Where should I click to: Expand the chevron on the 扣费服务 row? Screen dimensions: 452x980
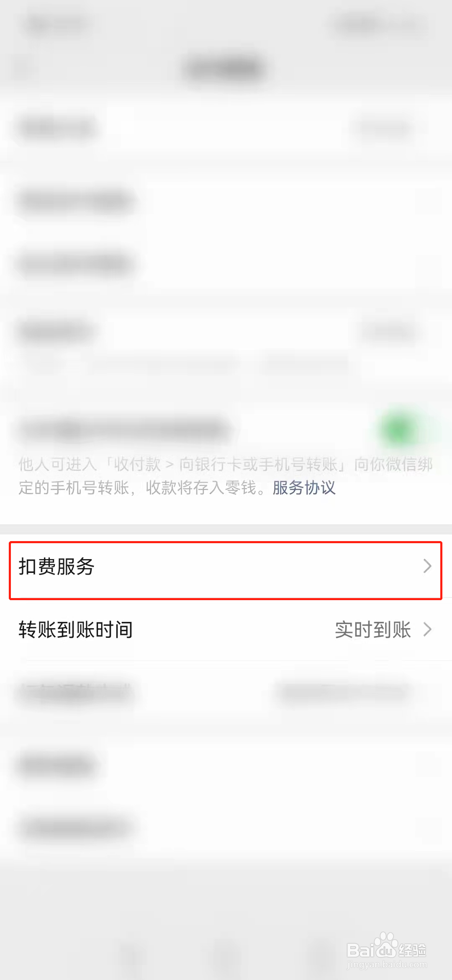[x=427, y=566]
